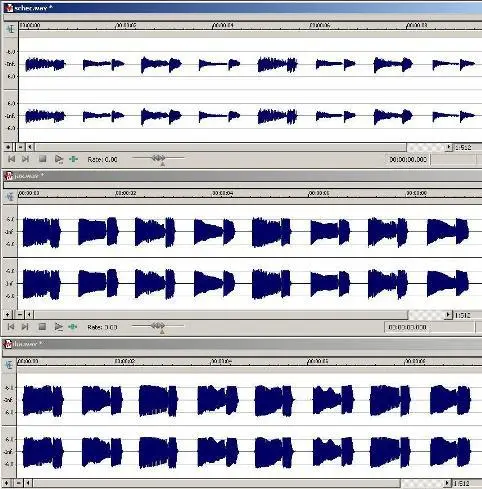Viewport: 482px width, 489px height.
Task: Click Go to End in scher.wav transport
Action: pyautogui.click(x=25, y=159)
